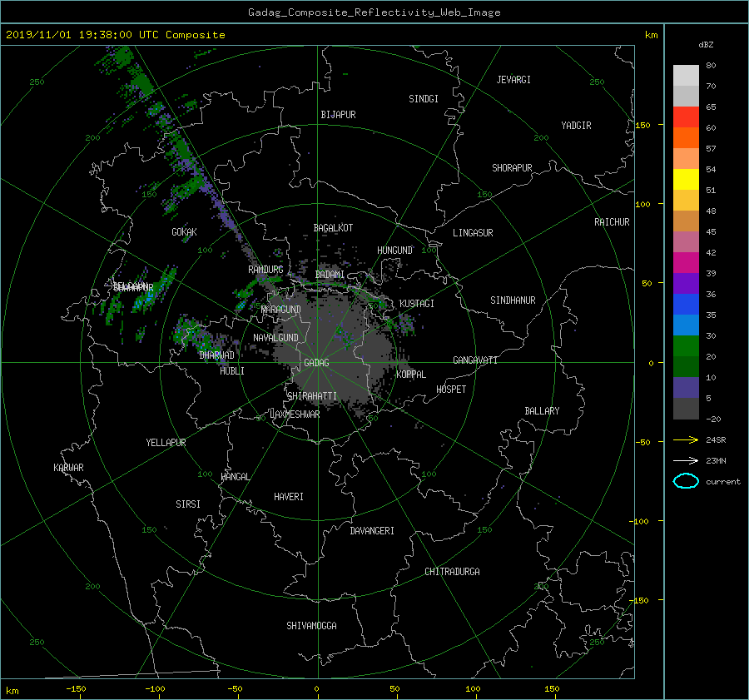Click the BAGALKOT city label
This screenshot has height=700, width=749.
(x=333, y=228)
